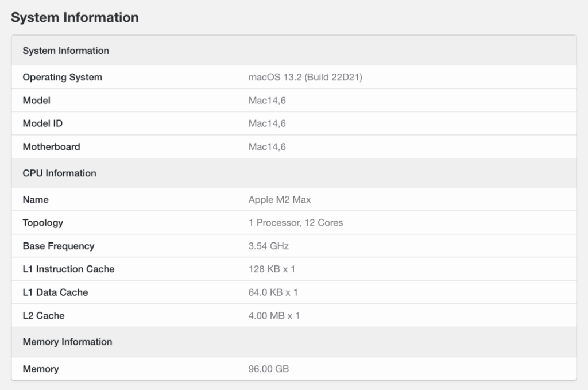588x390 pixels.
Task: Click the Motherboard row label
Action: (x=51, y=147)
